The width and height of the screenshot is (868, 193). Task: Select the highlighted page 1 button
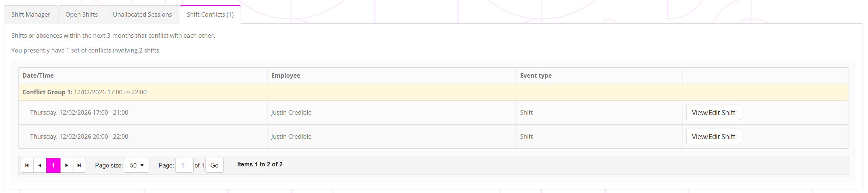click(53, 165)
